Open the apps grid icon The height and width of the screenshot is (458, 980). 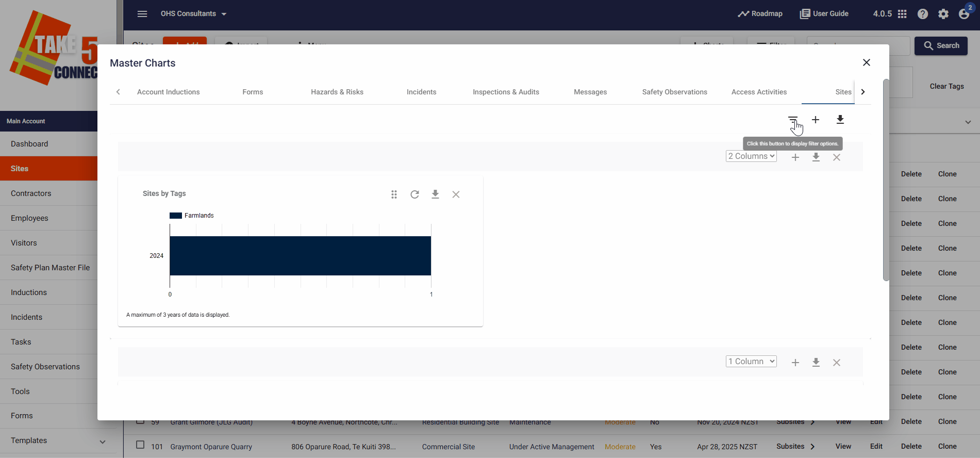pos(902,14)
